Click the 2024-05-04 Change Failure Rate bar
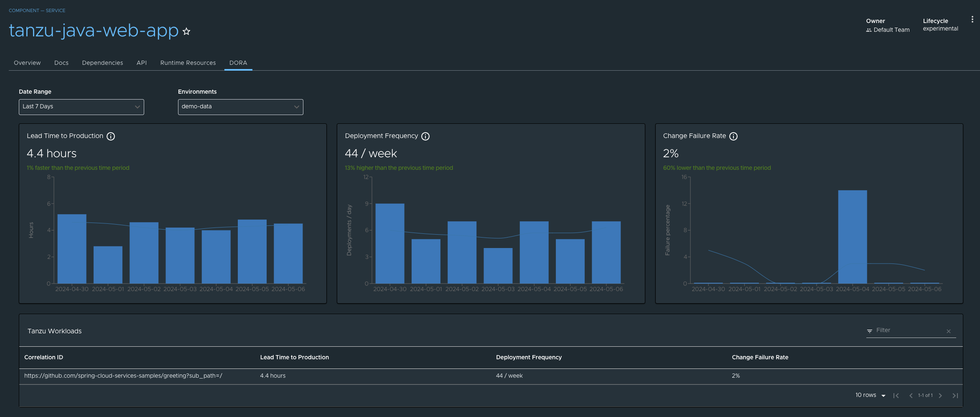The image size is (980, 417). click(853, 237)
